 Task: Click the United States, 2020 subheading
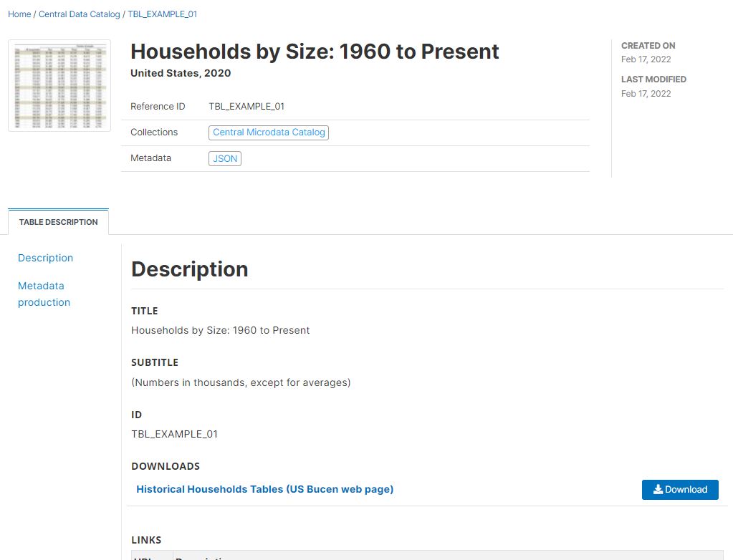tap(181, 73)
